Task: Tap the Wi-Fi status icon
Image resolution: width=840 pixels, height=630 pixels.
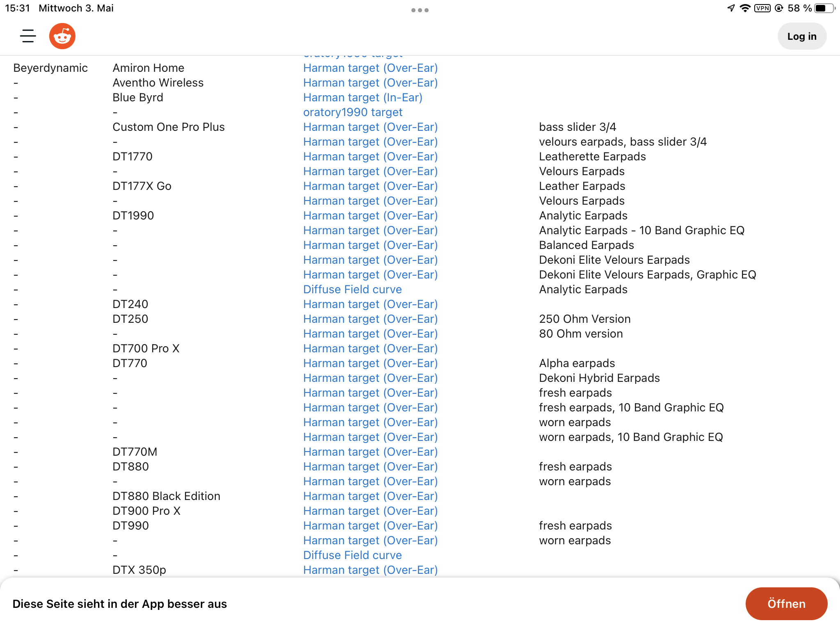Action: click(x=745, y=8)
